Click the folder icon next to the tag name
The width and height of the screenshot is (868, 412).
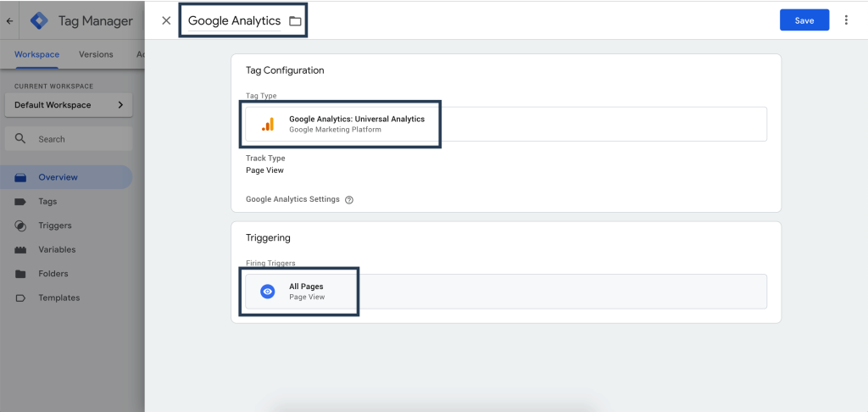pos(295,21)
